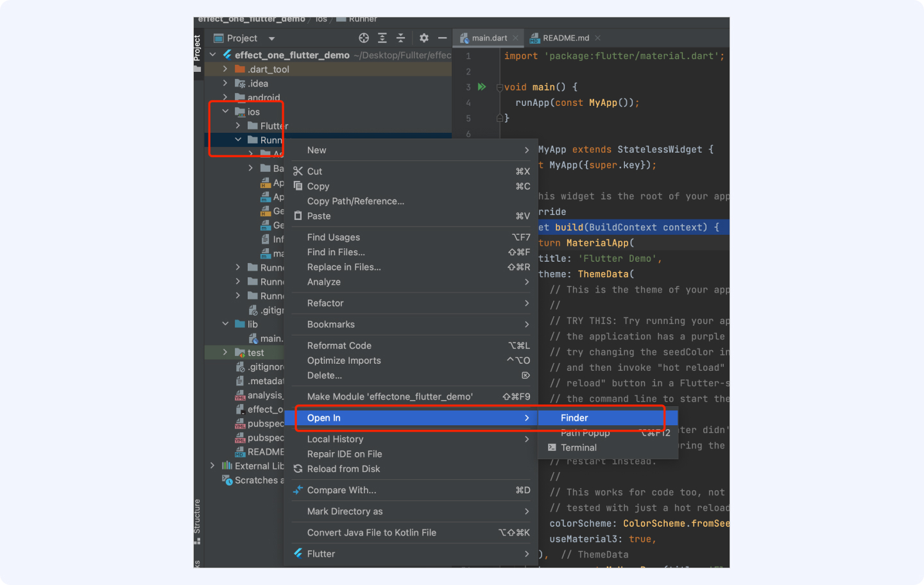The width and height of the screenshot is (924, 585).
Task: Click the .dart_tool orange folder icon
Action: tap(240, 69)
